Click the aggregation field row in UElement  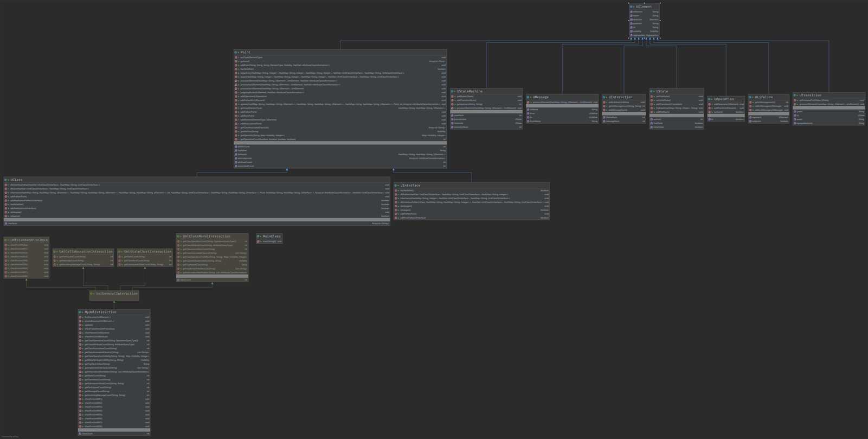click(x=645, y=35)
